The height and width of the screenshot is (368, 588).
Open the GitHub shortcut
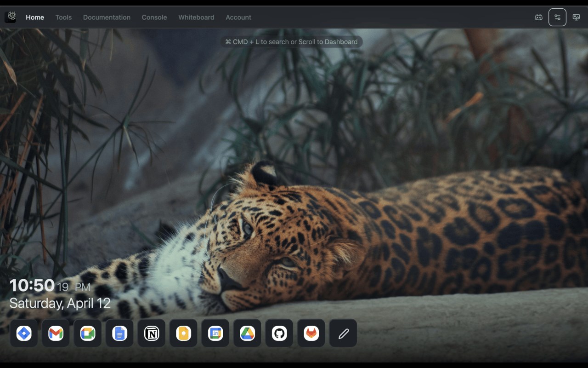tap(279, 333)
